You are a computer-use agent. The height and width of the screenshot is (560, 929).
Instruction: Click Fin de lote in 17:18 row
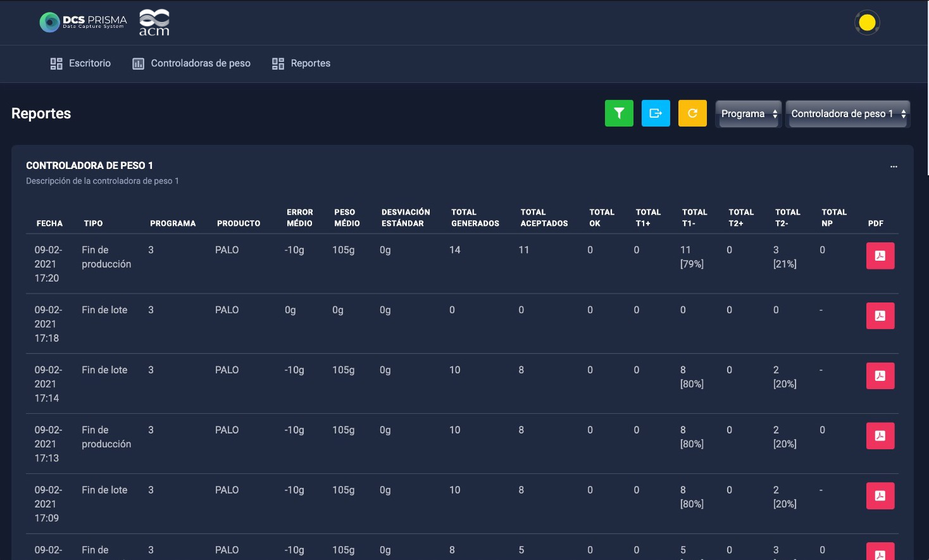[104, 310]
